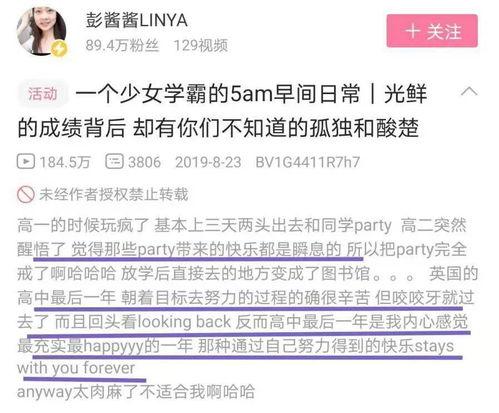Tap the danmaku comment count icon
Image resolution: width=499 pixels, height=413 pixels.
(x=115, y=161)
